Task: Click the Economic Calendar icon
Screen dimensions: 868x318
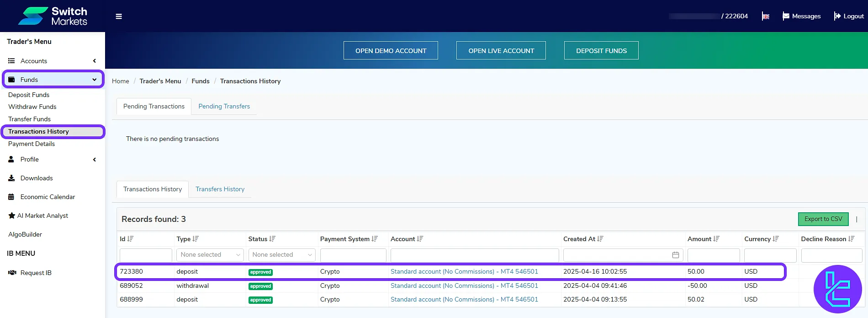Action: click(11, 197)
